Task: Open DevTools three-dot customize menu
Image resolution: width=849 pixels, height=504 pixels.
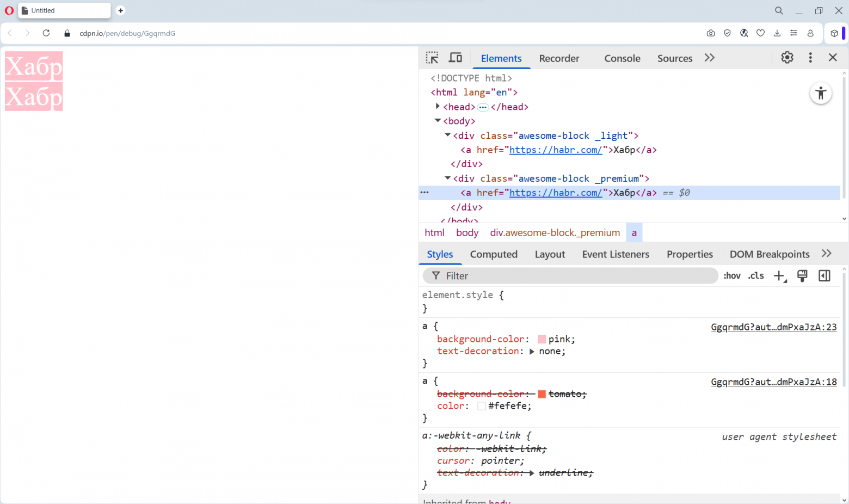Action: [x=810, y=58]
